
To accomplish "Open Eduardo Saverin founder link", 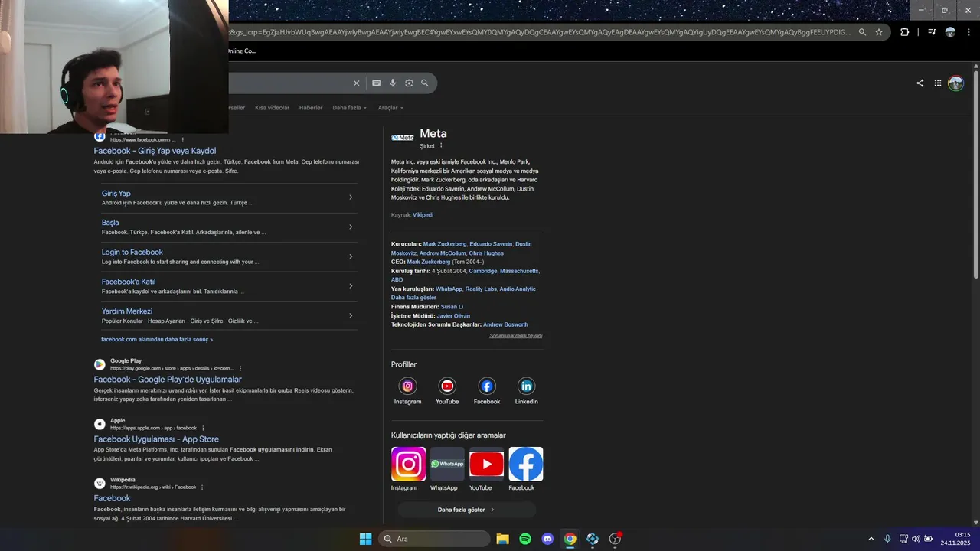I will (491, 244).
